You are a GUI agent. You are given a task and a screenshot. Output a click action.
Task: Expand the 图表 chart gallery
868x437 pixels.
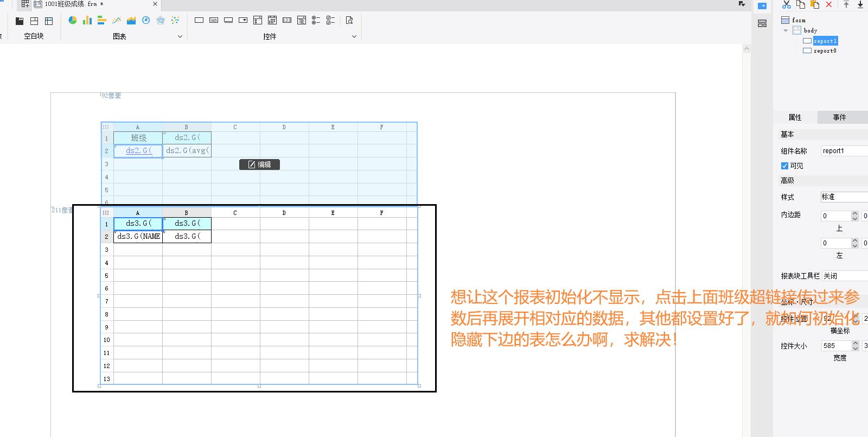pos(180,36)
